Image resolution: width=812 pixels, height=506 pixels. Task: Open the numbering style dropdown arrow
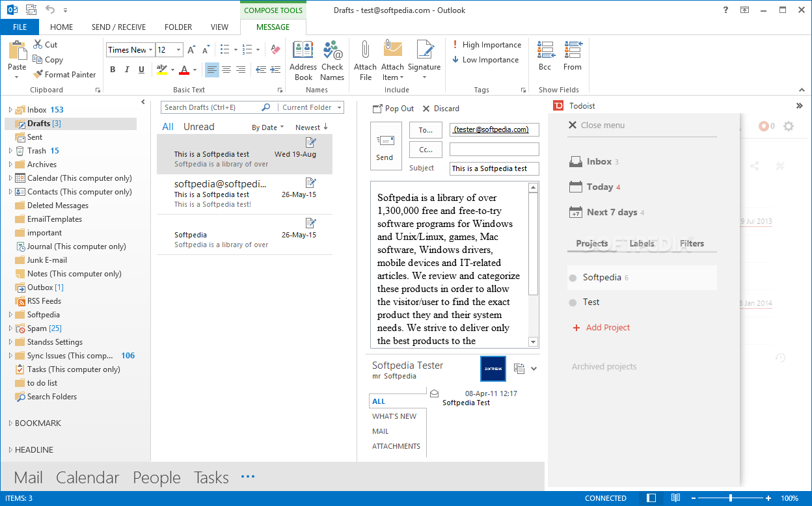coord(258,50)
